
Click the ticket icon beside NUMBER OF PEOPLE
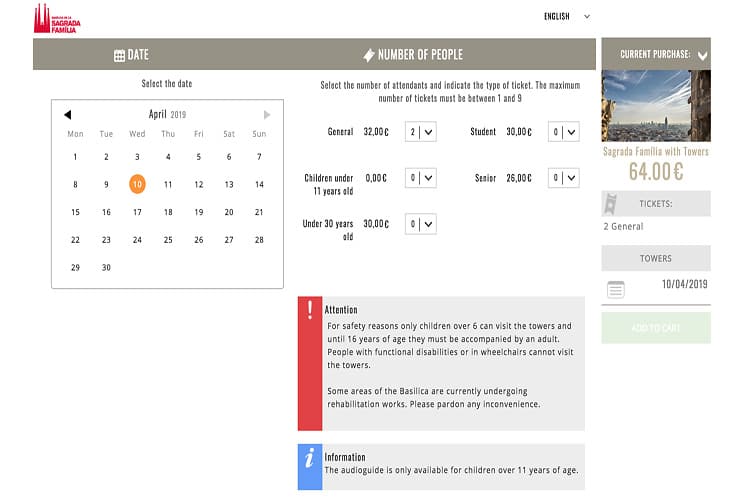click(x=369, y=56)
